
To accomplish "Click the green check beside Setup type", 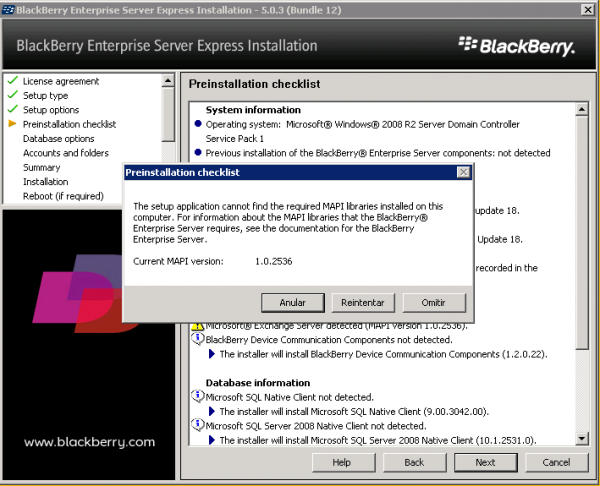I will 13,95.
